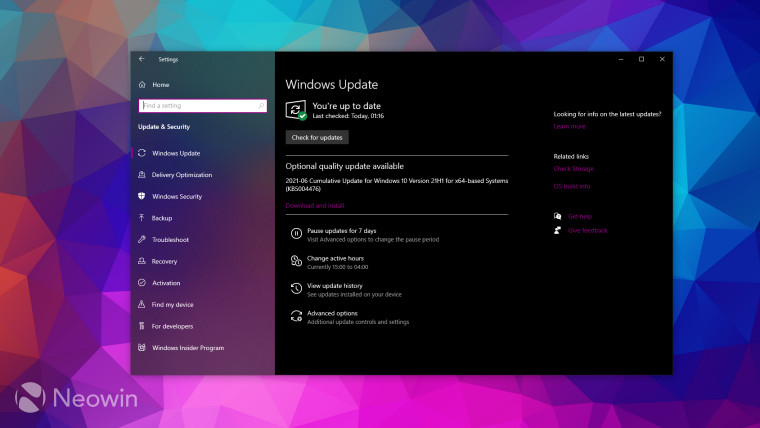Click the Home label in sidebar
Viewport: 760px width, 428px height.
[x=161, y=85]
